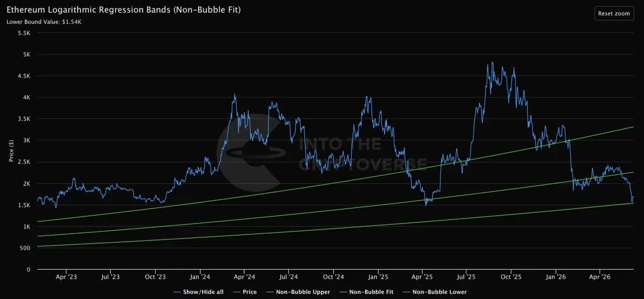
Task: Click the Oct '25 x-axis label
Action: coord(511,278)
